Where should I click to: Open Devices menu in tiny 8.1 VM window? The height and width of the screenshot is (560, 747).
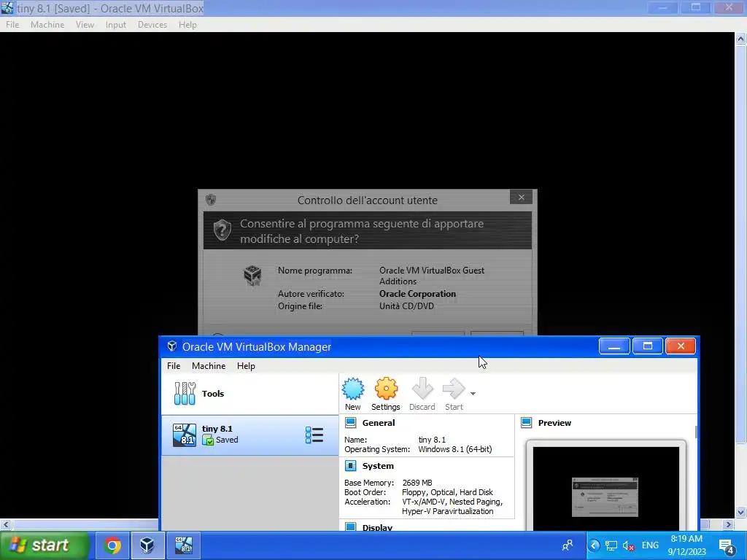coord(152,25)
